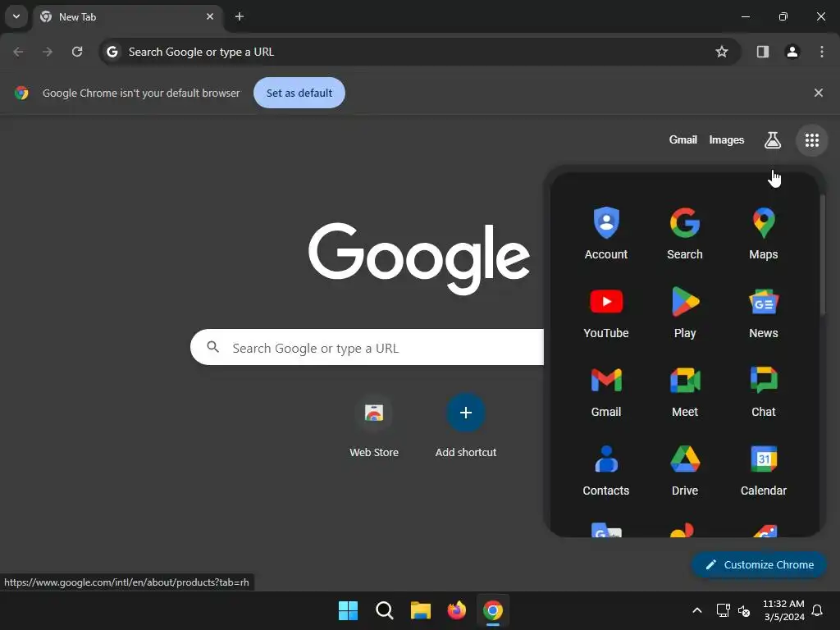Open File Explorer from the taskbar
The height and width of the screenshot is (630, 840).
(x=421, y=610)
